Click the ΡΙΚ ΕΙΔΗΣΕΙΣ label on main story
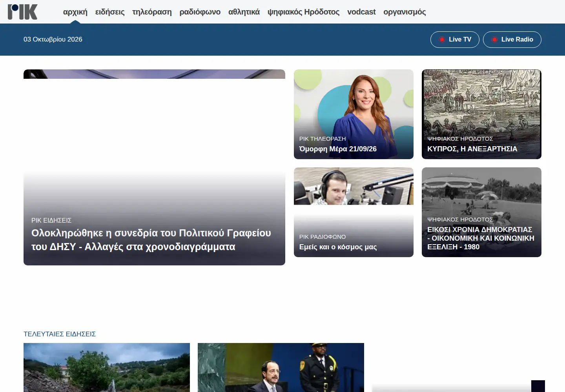The height and width of the screenshot is (392, 565). (51, 220)
